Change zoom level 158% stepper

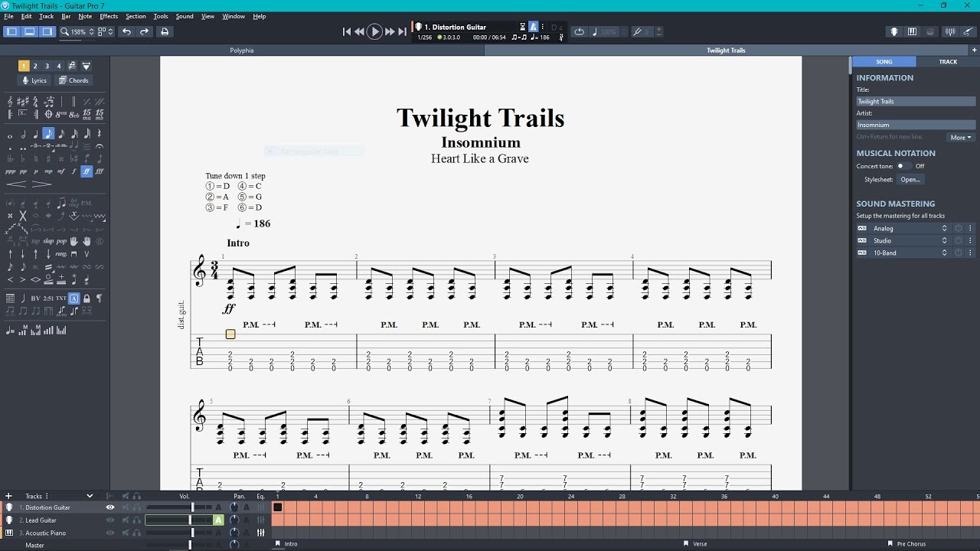[x=91, y=31]
